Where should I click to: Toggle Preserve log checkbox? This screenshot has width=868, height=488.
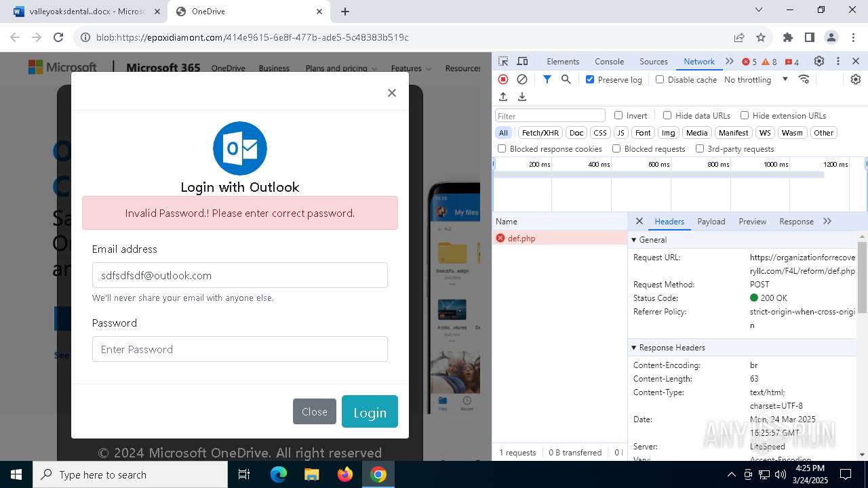(590, 79)
